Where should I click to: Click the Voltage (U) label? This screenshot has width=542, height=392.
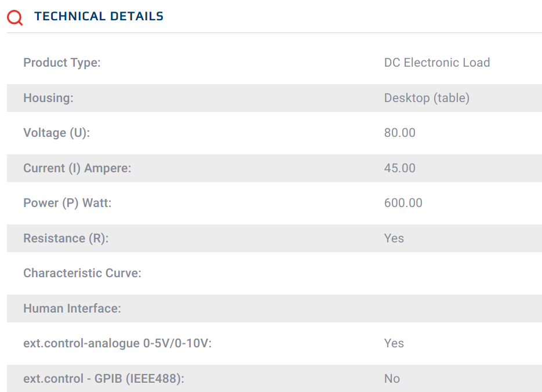57,133
